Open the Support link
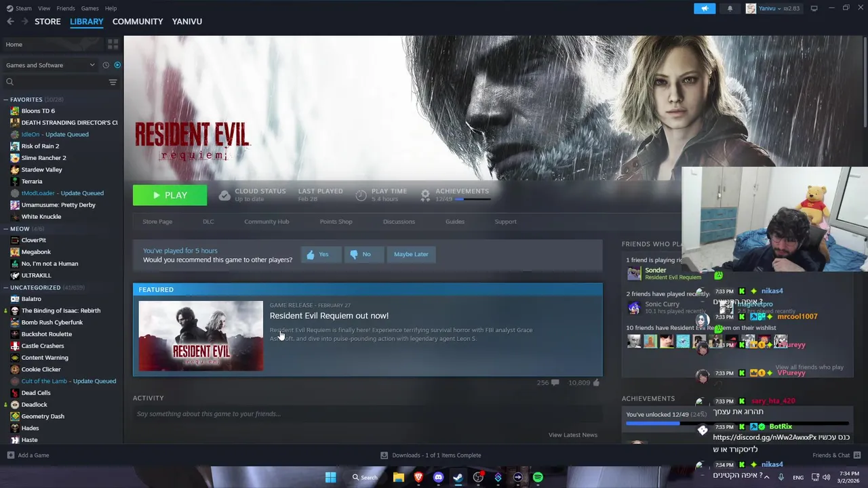868x488 pixels. click(x=505, y=222)
